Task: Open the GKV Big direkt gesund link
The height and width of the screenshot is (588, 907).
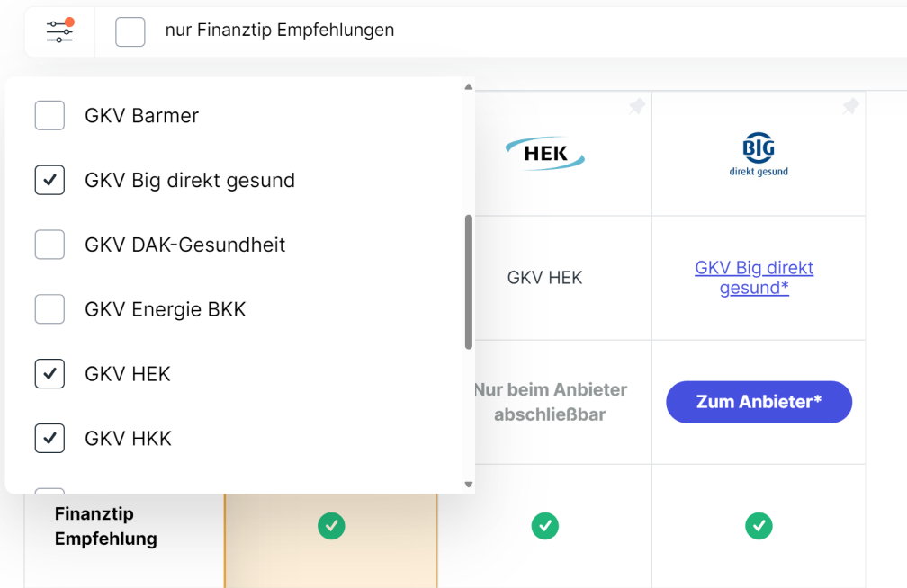Action: (x=754, y=278)
